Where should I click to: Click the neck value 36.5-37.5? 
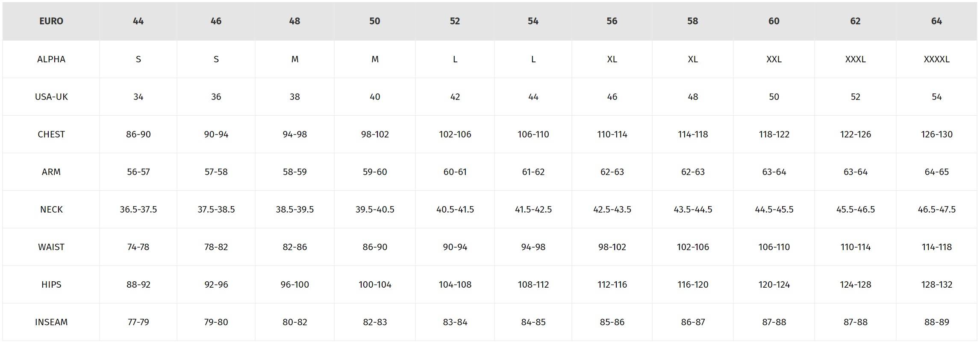(x=138, y=210)
